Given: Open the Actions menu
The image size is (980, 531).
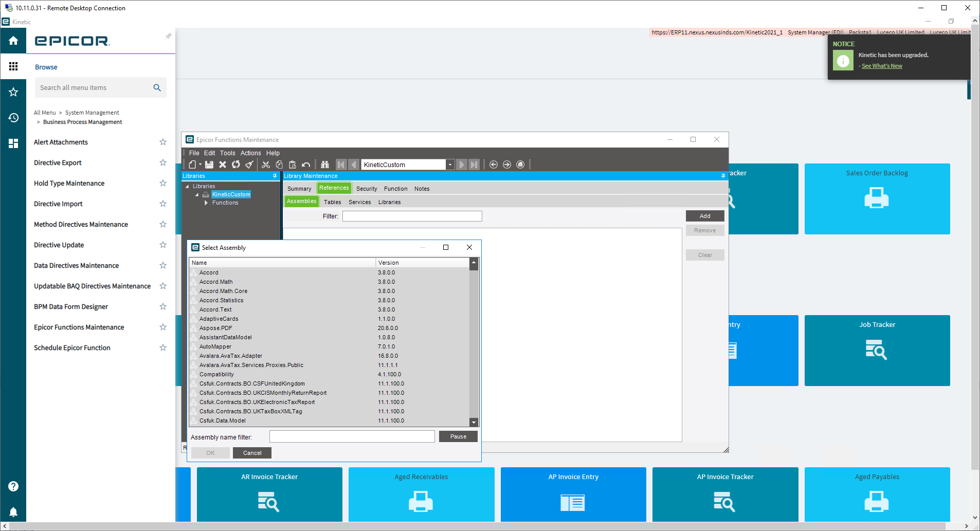Looking at the screenshot, I should tap(250, 153).
